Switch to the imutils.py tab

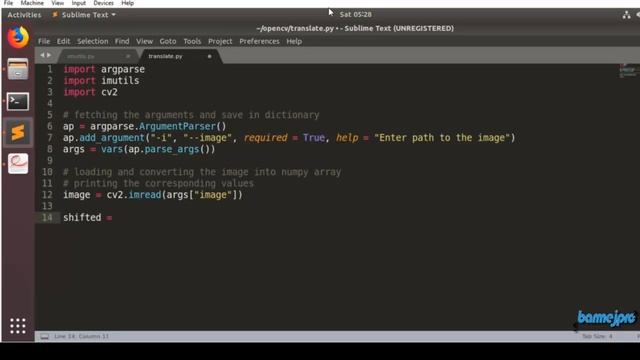[81, 56]
